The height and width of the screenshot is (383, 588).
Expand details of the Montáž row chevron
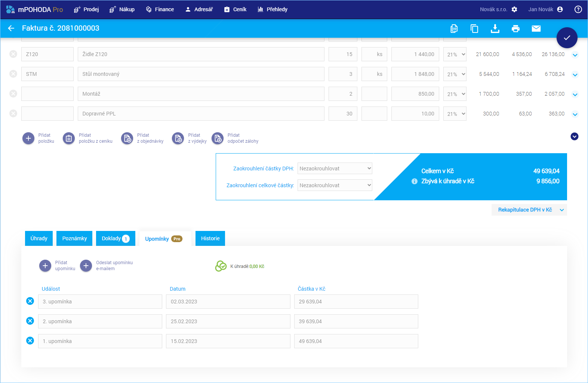[575, 95]
